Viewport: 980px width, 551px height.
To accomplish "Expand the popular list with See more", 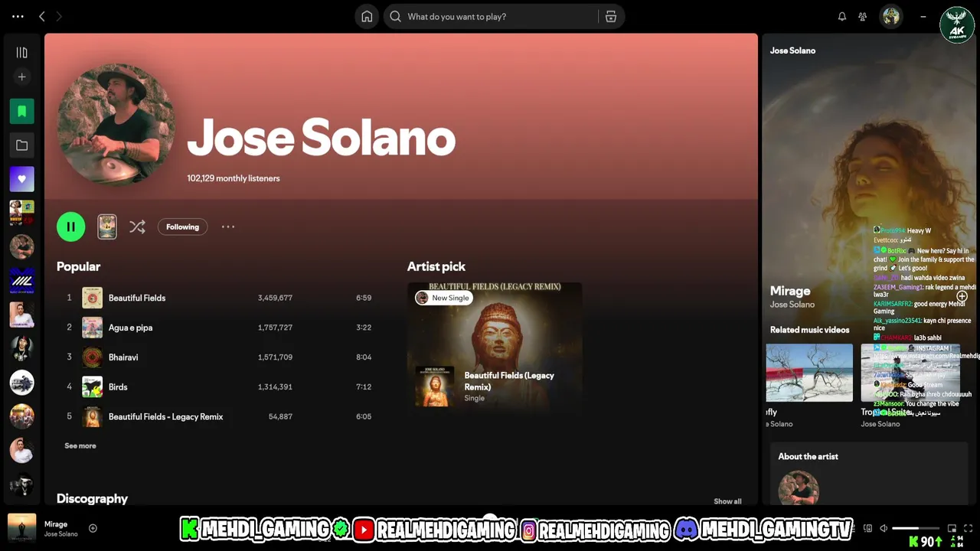I will (80, 445).
